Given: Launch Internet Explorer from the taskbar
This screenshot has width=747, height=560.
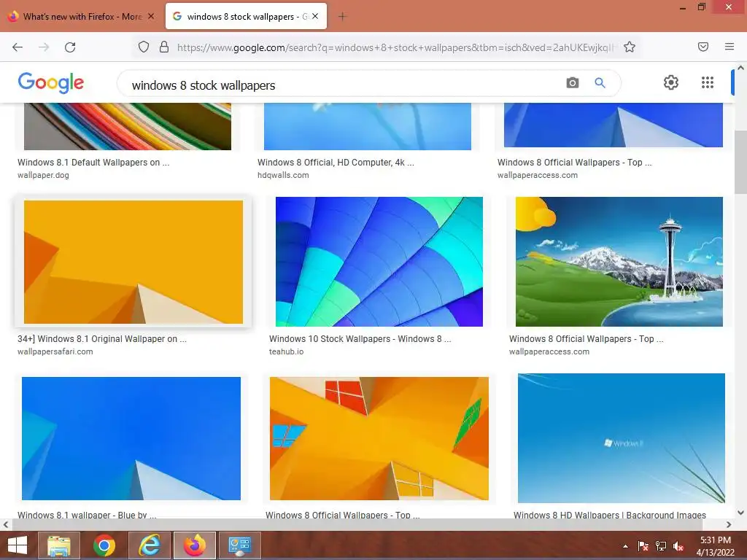Looking at the screenshot, I should [149, 545].
